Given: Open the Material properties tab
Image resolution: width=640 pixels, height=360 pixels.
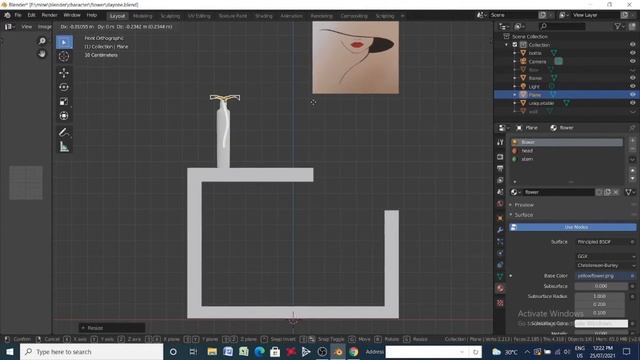Looking at the screenshot, I should click(500, 289).
